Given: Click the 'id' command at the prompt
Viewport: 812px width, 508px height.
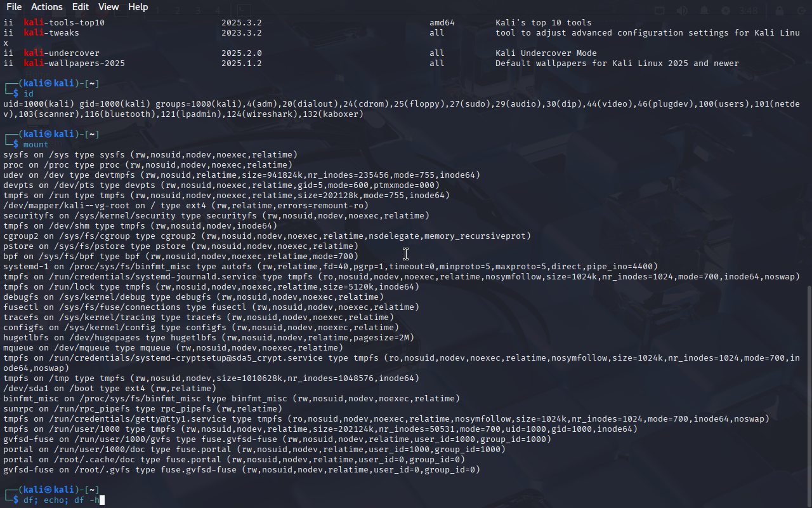Looking at the screenshot, I should tap(29, 94).
